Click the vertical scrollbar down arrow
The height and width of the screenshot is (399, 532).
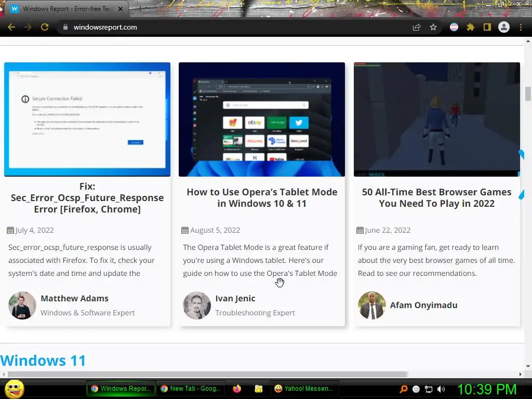pyautogui.click(x=528, y=366)
